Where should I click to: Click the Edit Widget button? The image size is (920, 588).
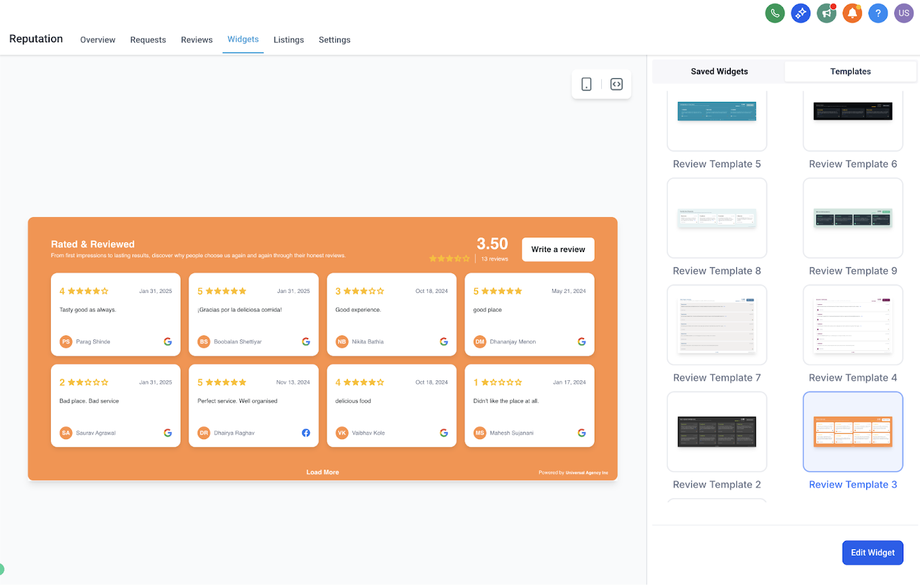click(x=872, y=553)
